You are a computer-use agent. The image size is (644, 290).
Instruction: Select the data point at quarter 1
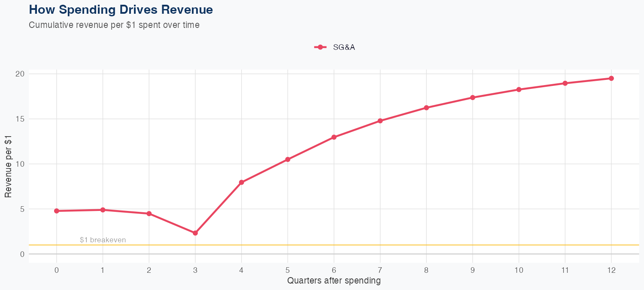(x=103, y=210)
